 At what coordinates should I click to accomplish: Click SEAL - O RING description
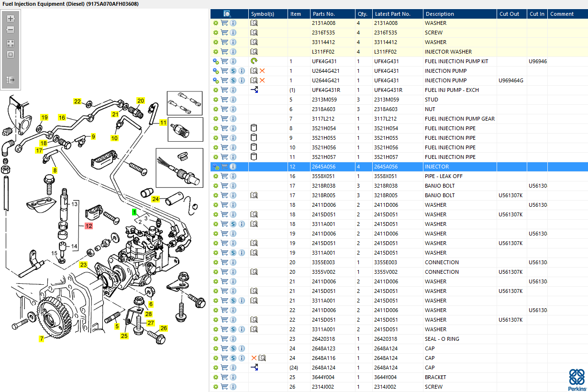(442, 339)
